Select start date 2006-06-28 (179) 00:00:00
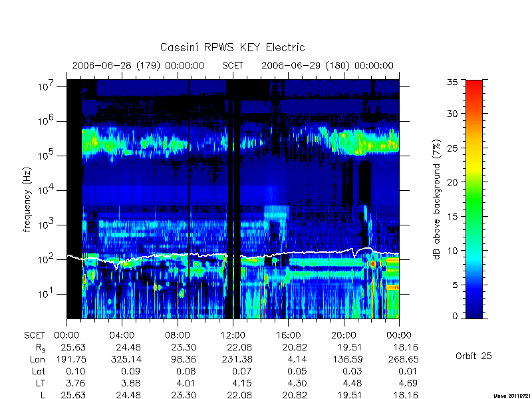The height and width of the screenshot is (399, 532). [138, 65]
